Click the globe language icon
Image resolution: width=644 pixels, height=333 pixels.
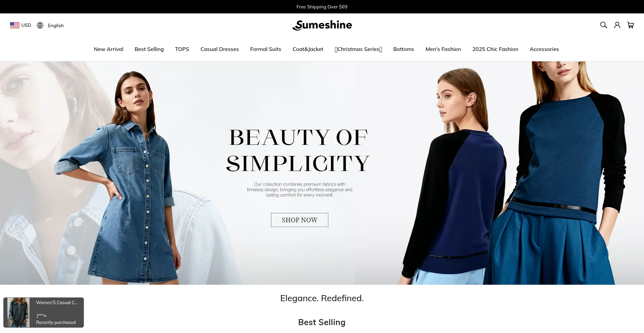click(40, 25)
